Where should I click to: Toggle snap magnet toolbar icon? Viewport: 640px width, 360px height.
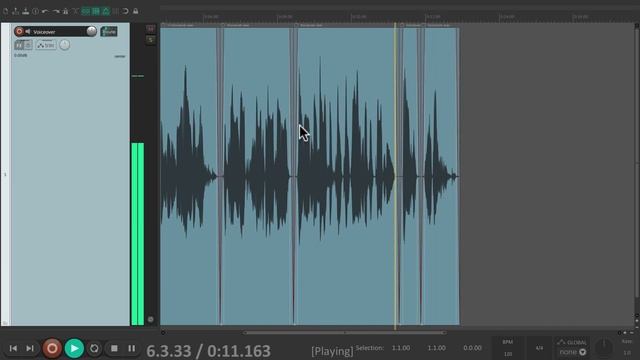coord(126,11)
